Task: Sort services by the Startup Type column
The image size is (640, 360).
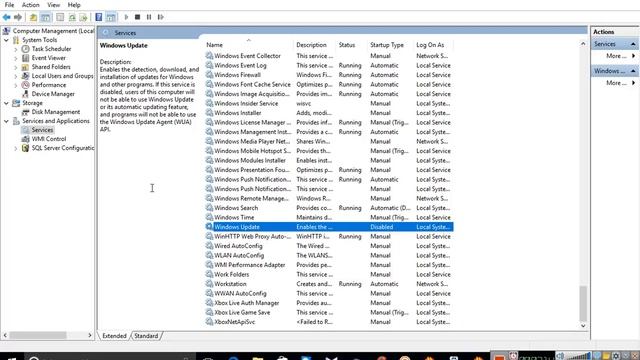Action: click(x=390, y=45)
